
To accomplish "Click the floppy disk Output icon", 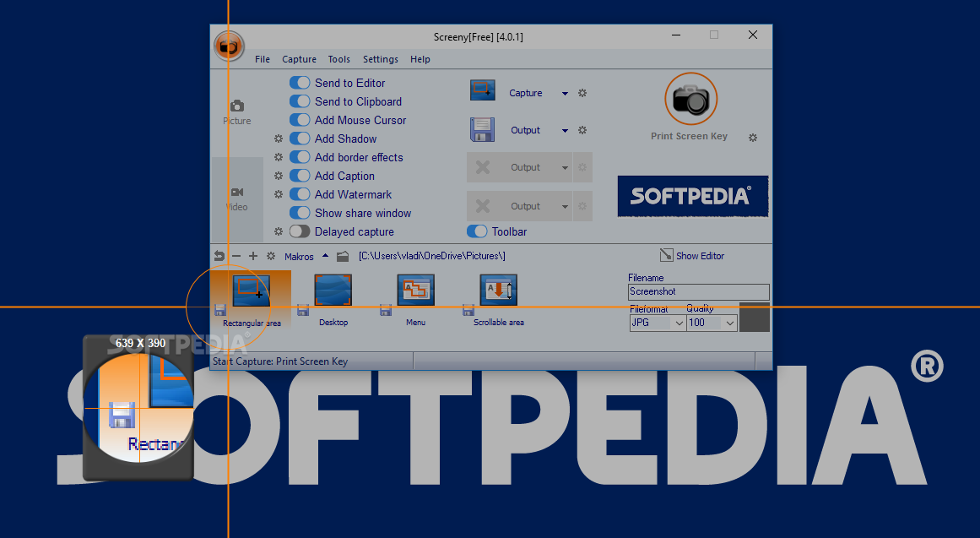I will [483, 129].
